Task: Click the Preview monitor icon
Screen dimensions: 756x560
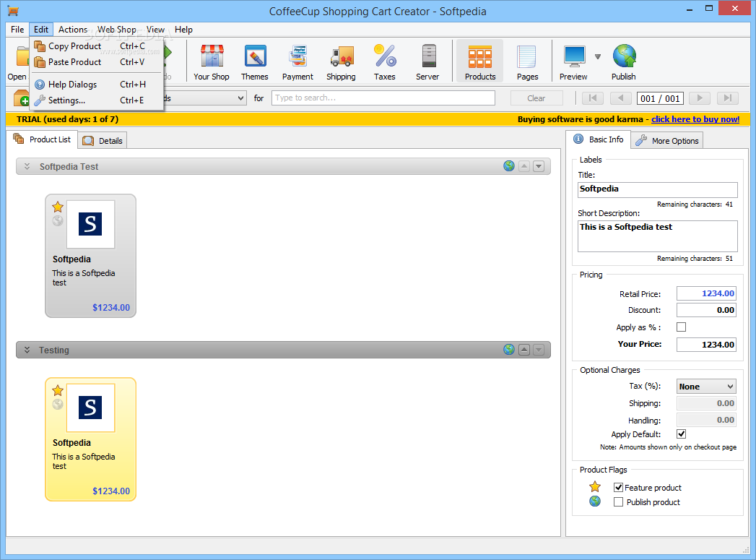Action: tap(574, 57)
